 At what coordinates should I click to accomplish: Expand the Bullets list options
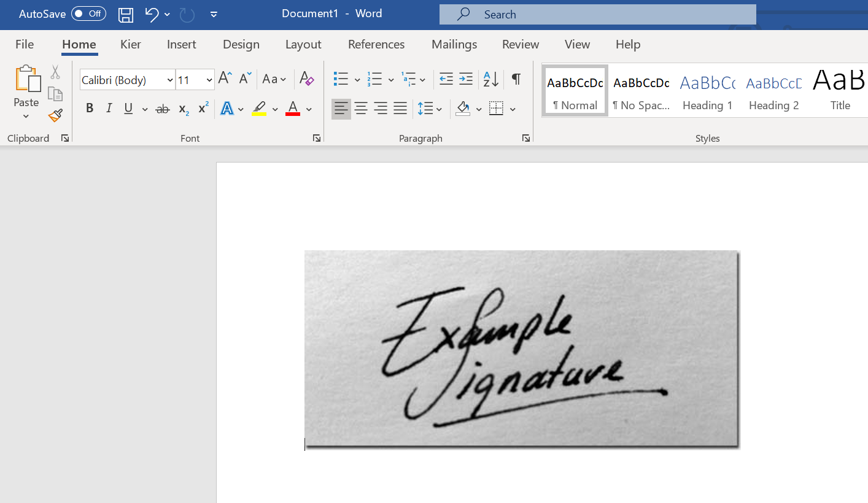357,79
